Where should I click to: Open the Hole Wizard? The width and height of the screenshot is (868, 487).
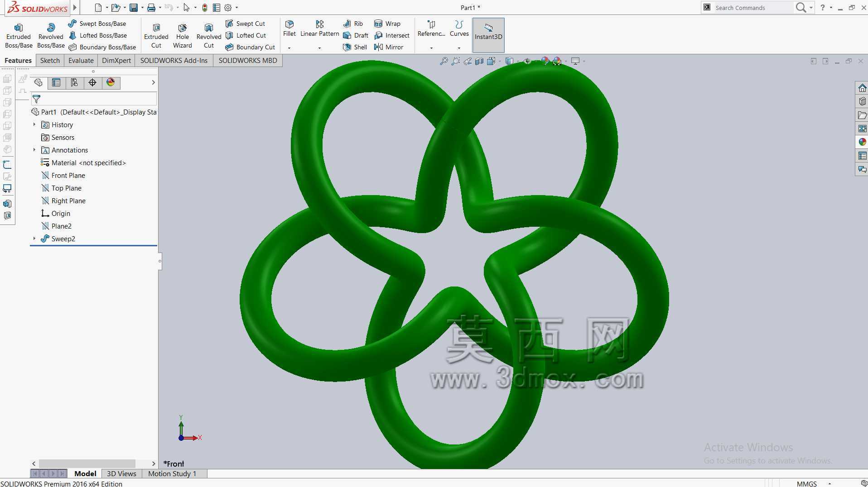183,36
